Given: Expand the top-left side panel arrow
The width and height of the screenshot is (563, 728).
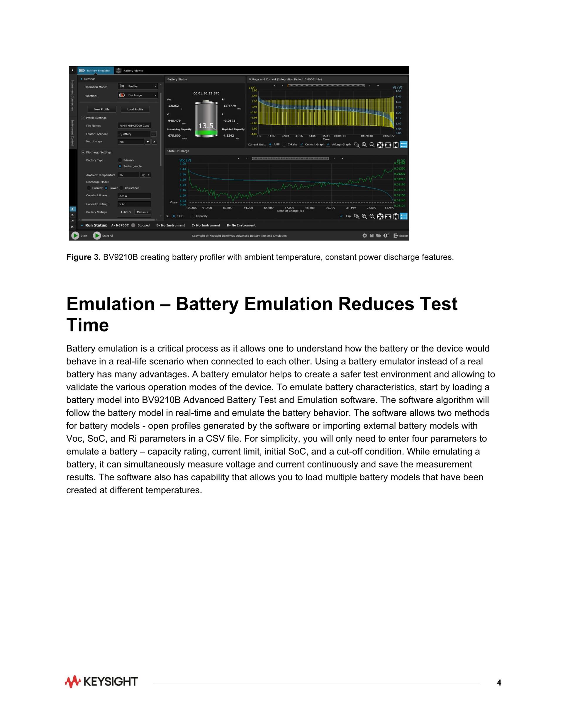Looking at the screenshot, I should pyautogui.click(x=72, y=70).
